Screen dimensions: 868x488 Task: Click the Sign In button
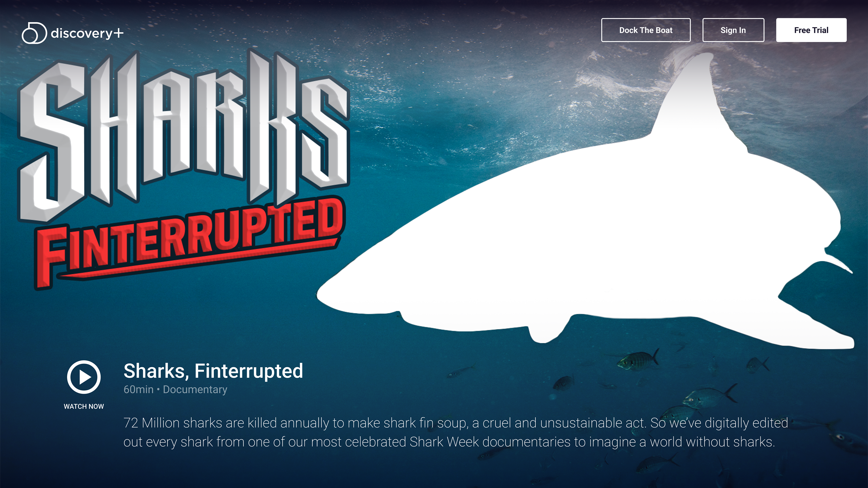coord(733,30)
